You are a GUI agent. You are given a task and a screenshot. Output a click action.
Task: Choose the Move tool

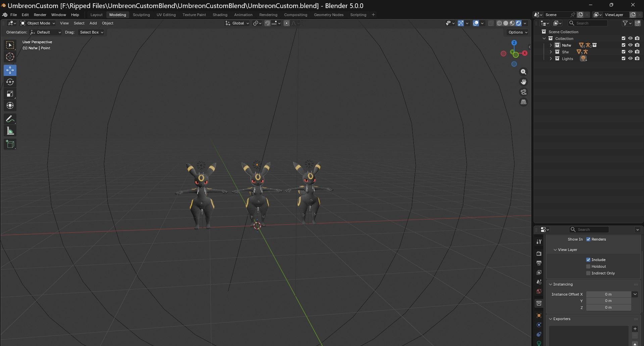coord(10,70)
